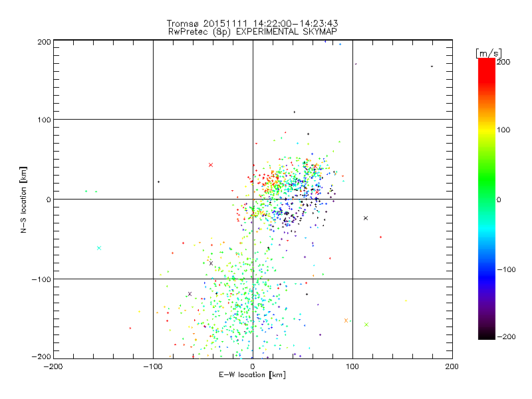Click the x-axis "200" tick label
532x399 pixels.
[x=452, y=366]
